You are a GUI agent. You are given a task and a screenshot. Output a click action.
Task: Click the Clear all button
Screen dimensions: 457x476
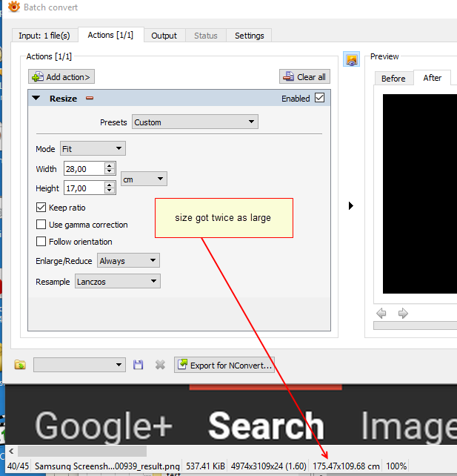(x=304, y=77)
